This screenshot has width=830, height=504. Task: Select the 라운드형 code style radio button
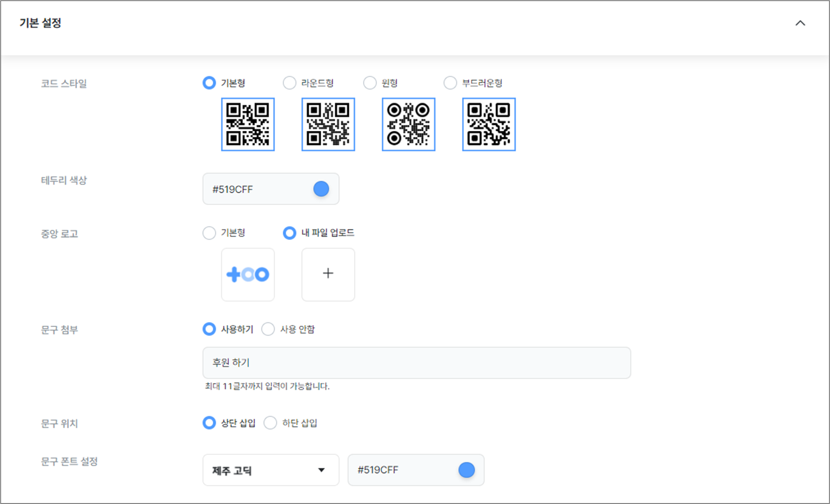(x=289, y=83)
